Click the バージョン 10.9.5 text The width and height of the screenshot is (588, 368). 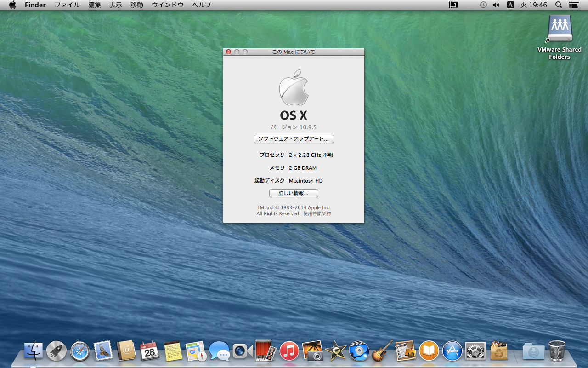click(294, 127)
